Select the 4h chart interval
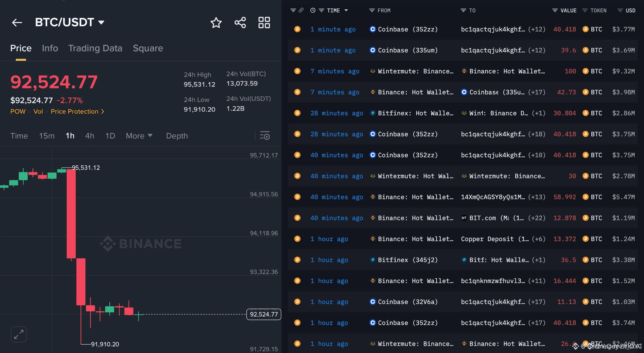This screenshot has height=353, width=644. tap(90, 136)
